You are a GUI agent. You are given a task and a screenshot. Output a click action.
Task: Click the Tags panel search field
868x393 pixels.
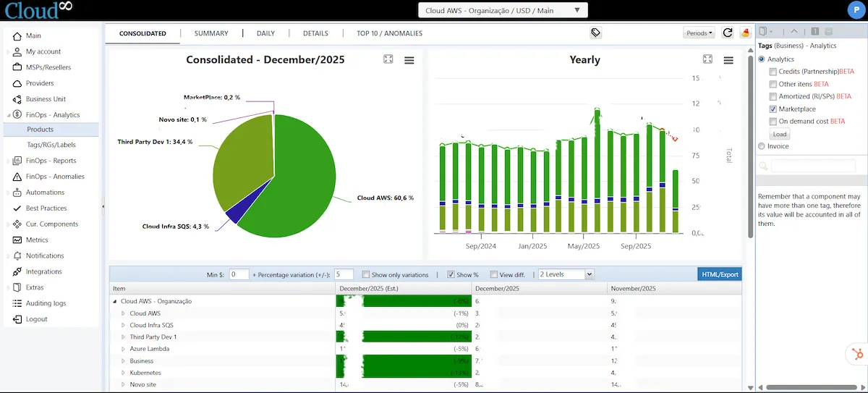tap(812, 166)
